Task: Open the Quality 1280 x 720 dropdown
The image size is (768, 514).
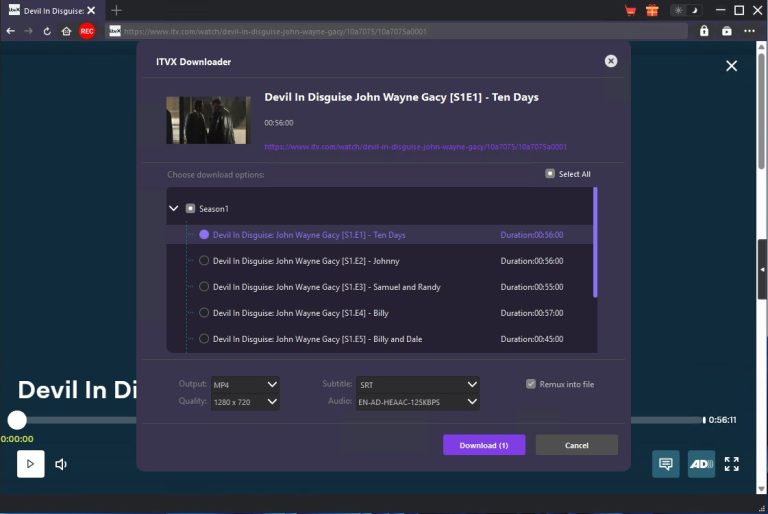Action: point(245,402)
